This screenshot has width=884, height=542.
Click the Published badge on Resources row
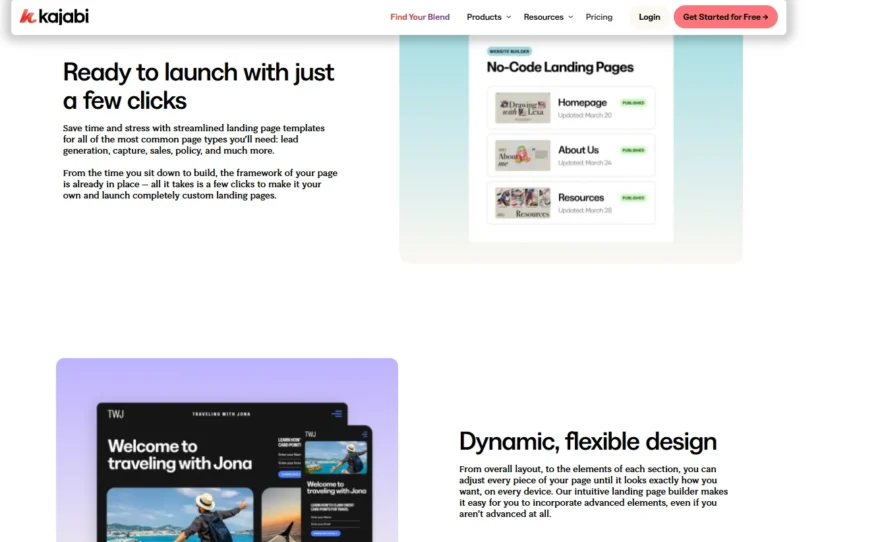[633, 198]
